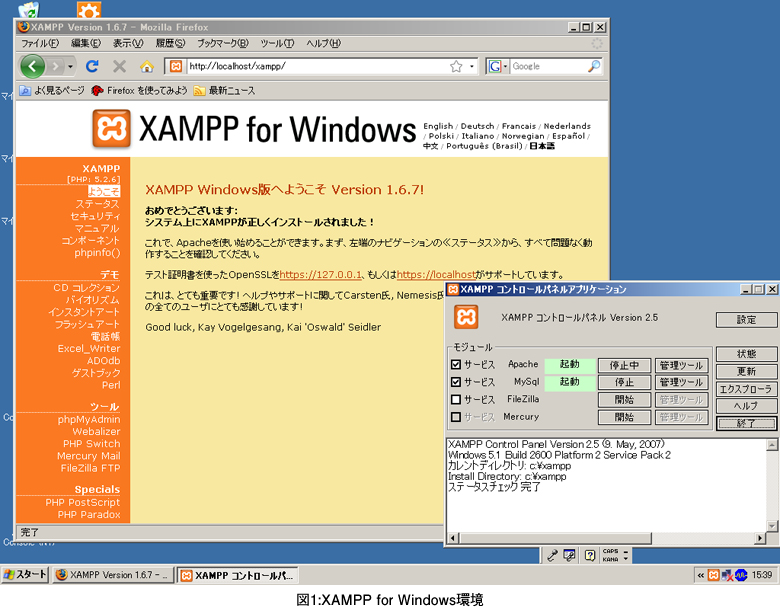This screenshot has width=780, height=611.
Task: Open the ファイル(F) menu
Action: point(40,43)
